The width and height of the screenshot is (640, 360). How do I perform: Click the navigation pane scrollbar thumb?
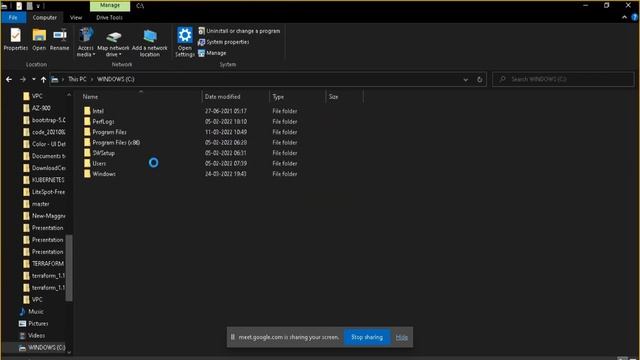pyautogui.click(x=69, y=268)
